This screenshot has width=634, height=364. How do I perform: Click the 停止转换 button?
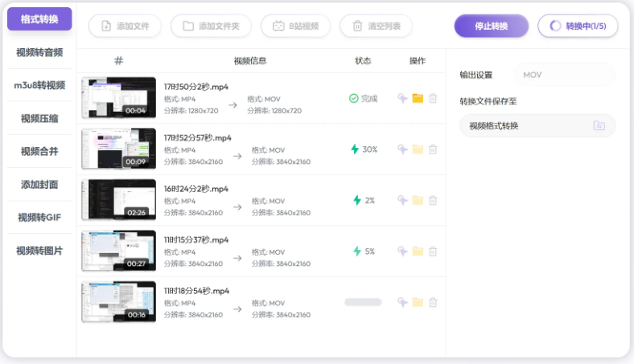[x=492, y=27]
